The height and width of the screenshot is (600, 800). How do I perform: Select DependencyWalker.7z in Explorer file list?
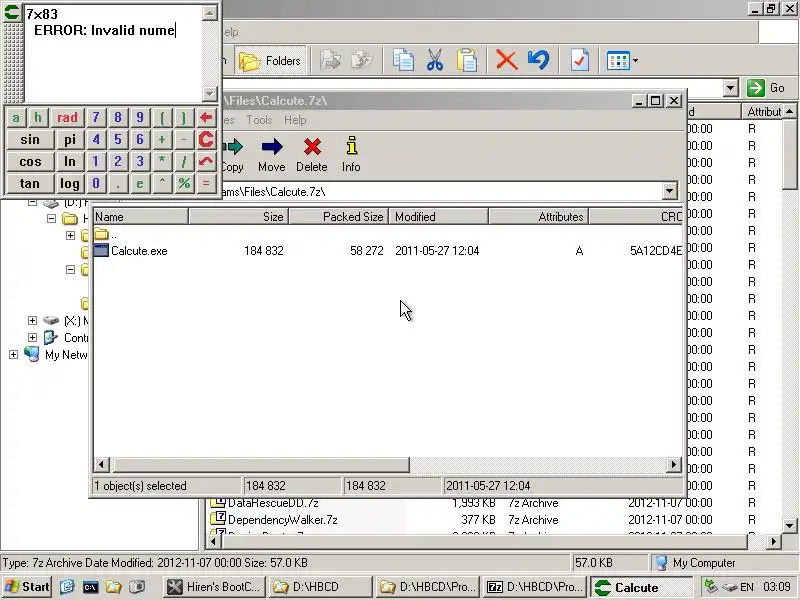[x=283, y=519]
